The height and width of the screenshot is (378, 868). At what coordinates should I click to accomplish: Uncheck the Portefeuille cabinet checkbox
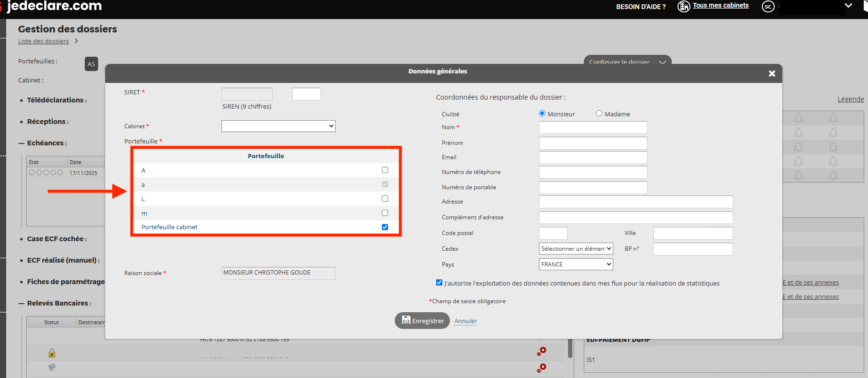point(385,227)
